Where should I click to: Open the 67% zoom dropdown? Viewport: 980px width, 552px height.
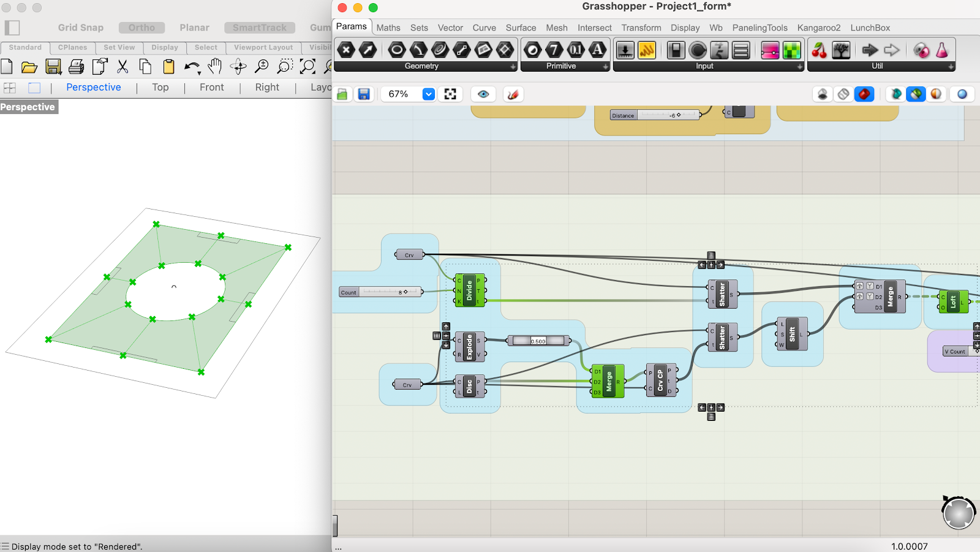pos(429,94)
